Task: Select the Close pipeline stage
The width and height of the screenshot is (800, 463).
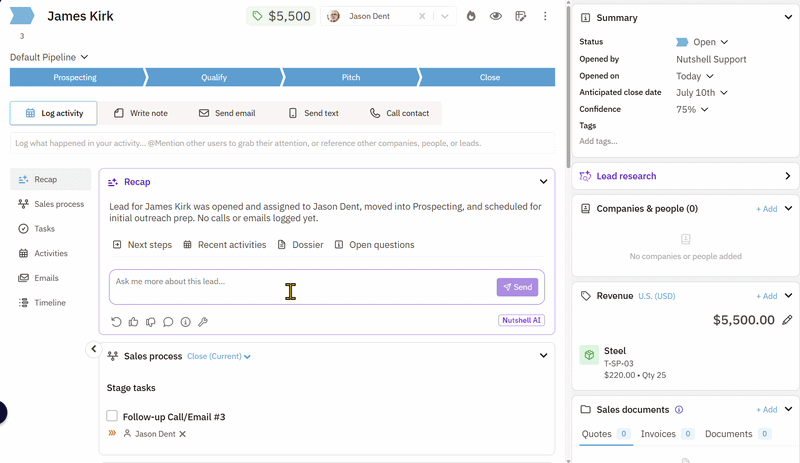Action: tap(489, 78)
